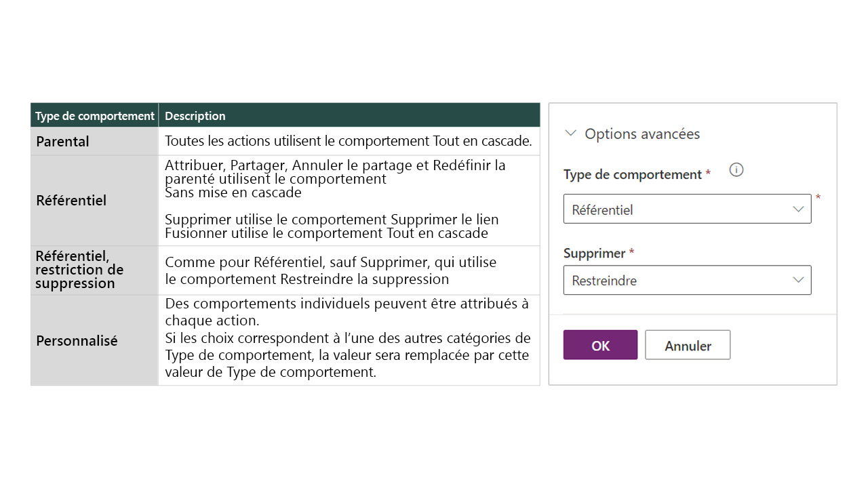The width and height of the screenshot is (868, 488).
Task: Open the Type de comportement dropdown
Action: pyautogui.click(x=687, y=209)
